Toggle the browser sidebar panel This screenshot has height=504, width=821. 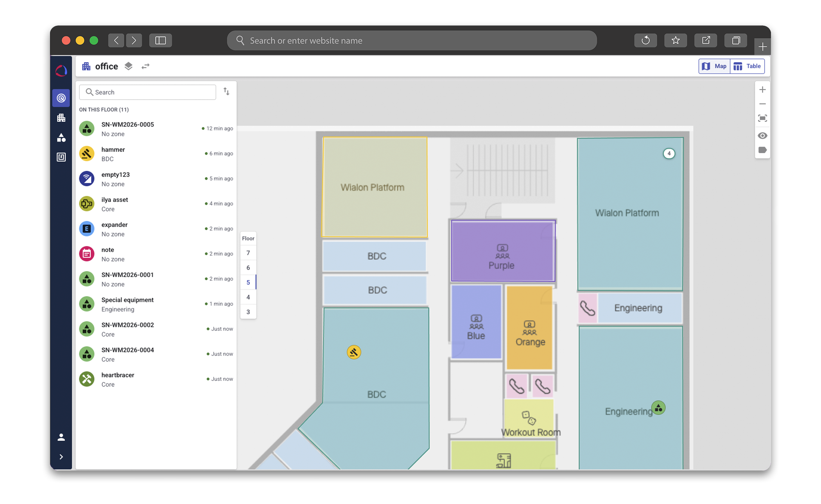pos(160,40)
